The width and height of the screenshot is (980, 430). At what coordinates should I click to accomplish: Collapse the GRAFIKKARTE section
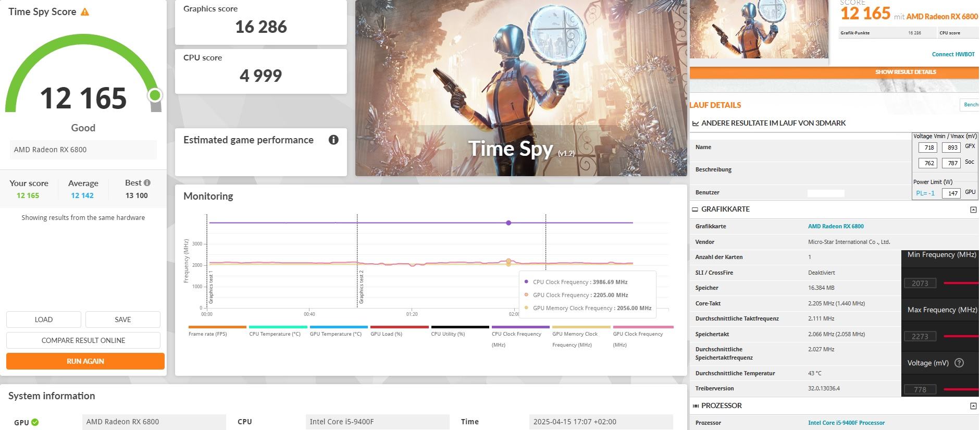973,210
